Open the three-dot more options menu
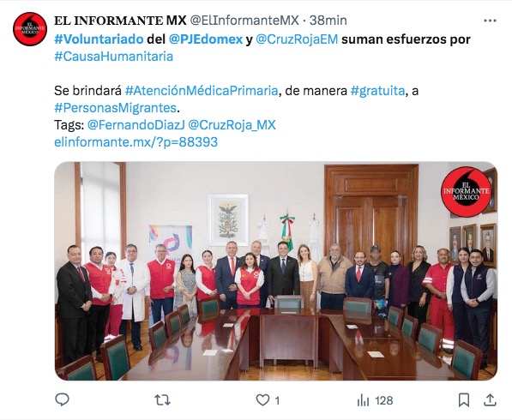512x420 pixels. coord(490,21)
